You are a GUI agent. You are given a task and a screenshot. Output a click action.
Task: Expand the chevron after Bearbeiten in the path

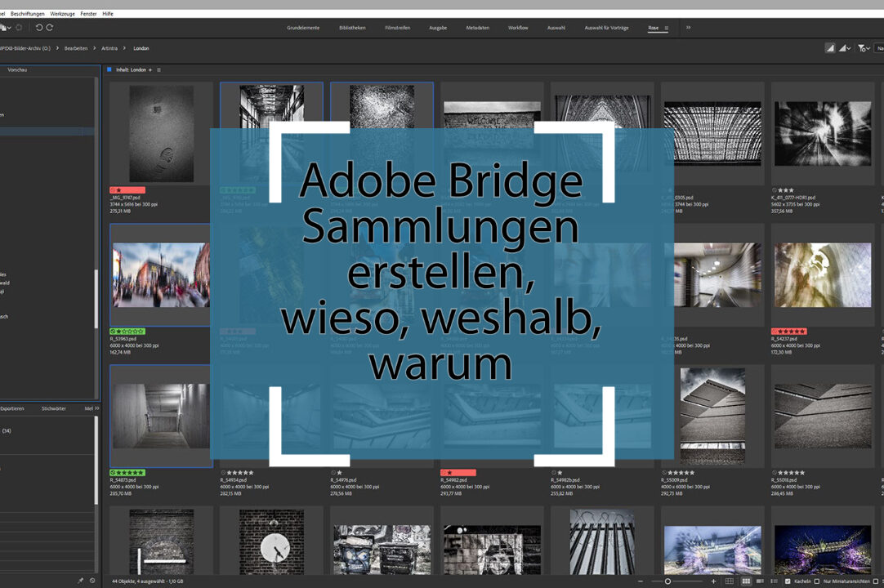tap(94, 48)
